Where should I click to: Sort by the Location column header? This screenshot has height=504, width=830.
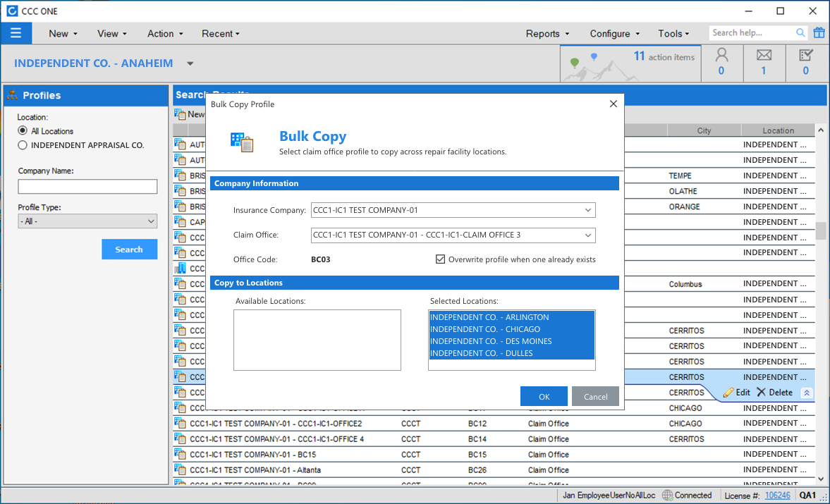778,130
